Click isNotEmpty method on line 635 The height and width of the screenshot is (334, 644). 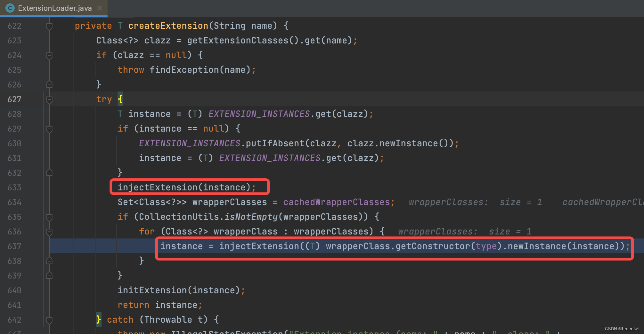(x=251, y=217)
